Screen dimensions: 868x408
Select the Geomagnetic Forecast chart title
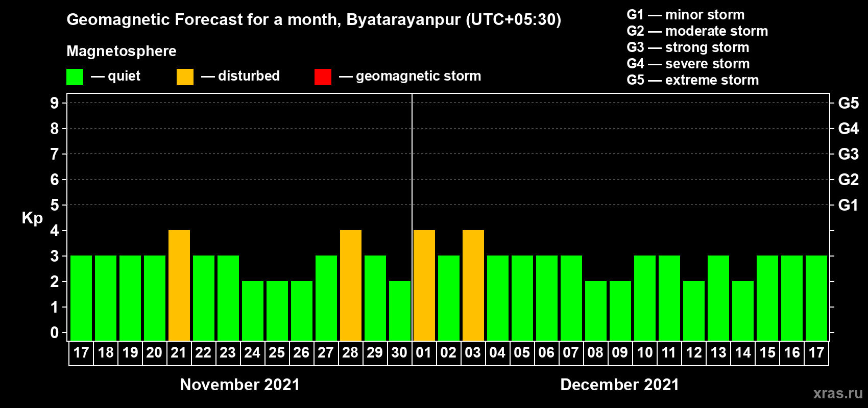[x=314, y=20]
